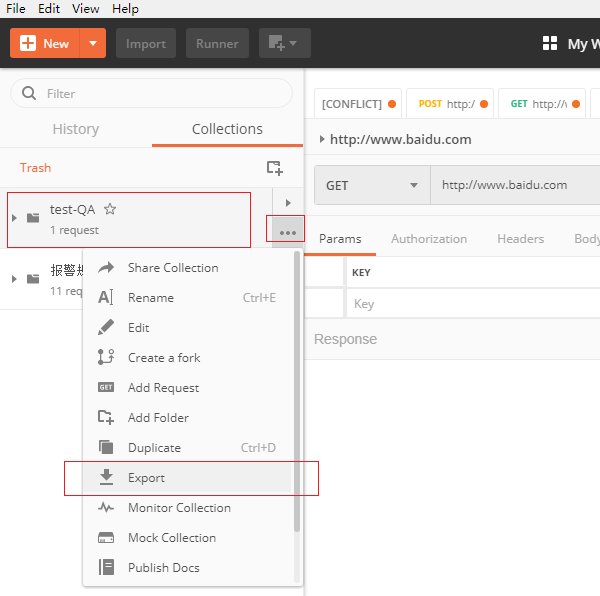Click the Trash link
This screenshot has width=600, height=596.
pyautogui.click(x=35, y=168)
